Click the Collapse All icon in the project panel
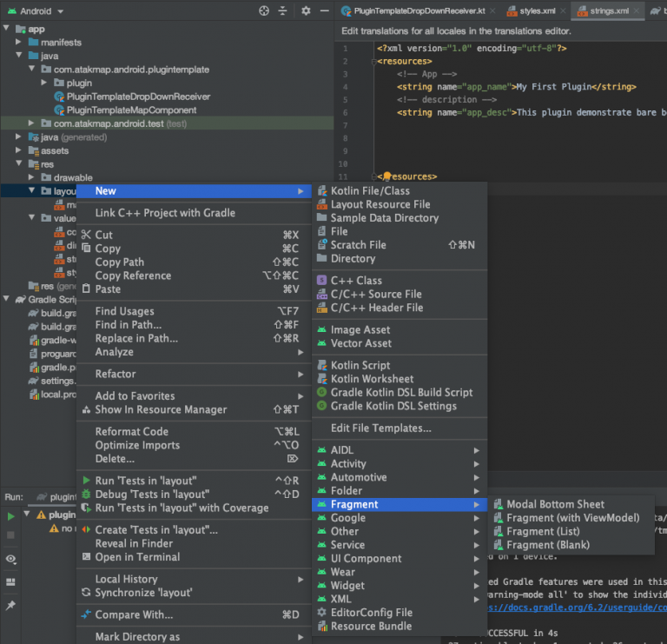This screenshot has height=644, width=667. tap(282, 11)
